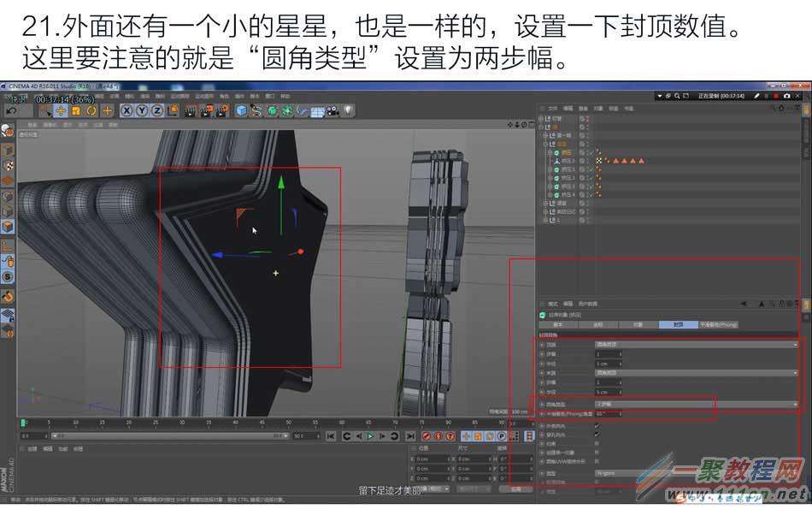The width and height of the screenshot is (812, 509).
Task: Toggle the second checked hole checkbox
Action: 597,435
